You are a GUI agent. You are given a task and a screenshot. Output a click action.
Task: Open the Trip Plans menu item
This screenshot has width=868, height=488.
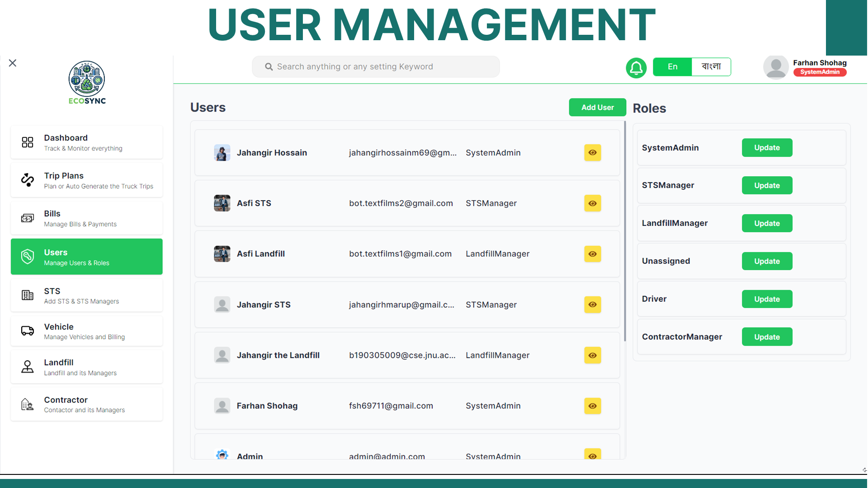[87, 180]
